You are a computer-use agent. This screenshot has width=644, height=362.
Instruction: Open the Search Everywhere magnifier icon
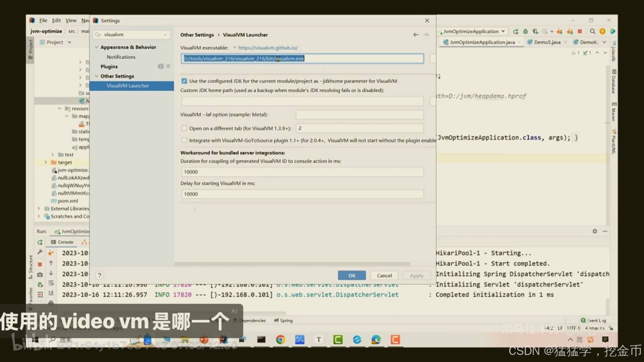coord(592,31)
